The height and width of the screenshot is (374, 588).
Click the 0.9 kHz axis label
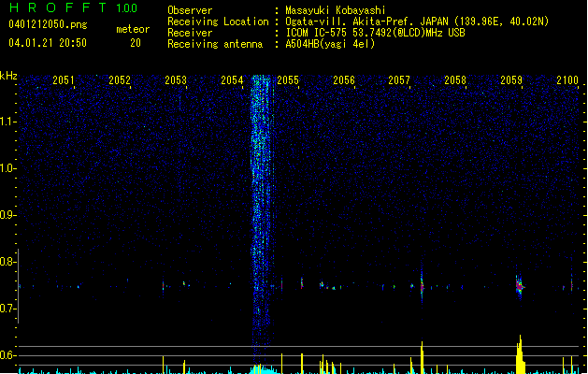pyautogui.click(x=7, y=215)
